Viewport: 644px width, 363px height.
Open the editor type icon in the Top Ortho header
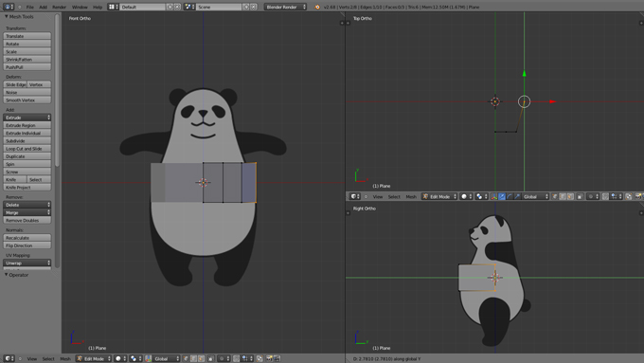click(x=354, y=196)
